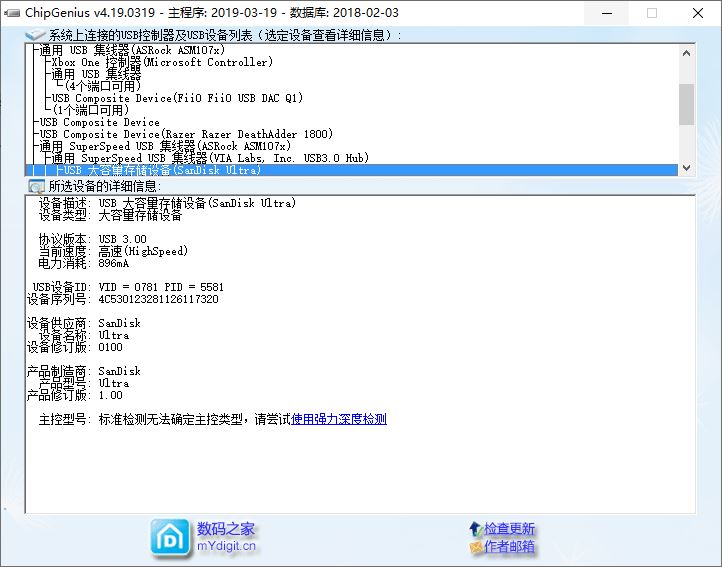Click the mYdigit house logo icon
Viewport: 722px width, 567px height.
[171, 537]
